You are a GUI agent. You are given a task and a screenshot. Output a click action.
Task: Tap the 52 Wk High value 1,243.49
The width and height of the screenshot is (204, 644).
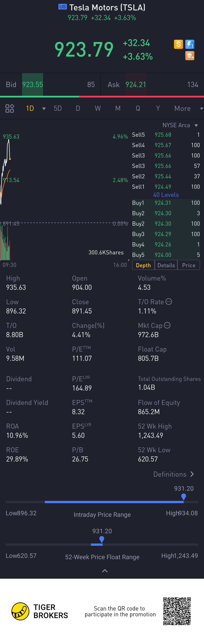pyautogui.click(x=150, y=435)
